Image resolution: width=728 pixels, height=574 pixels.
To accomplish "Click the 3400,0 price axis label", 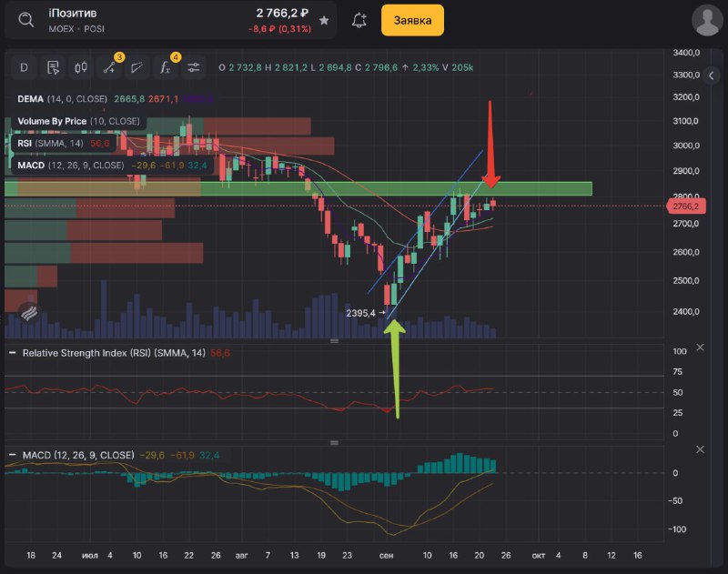I will point(686,53).
